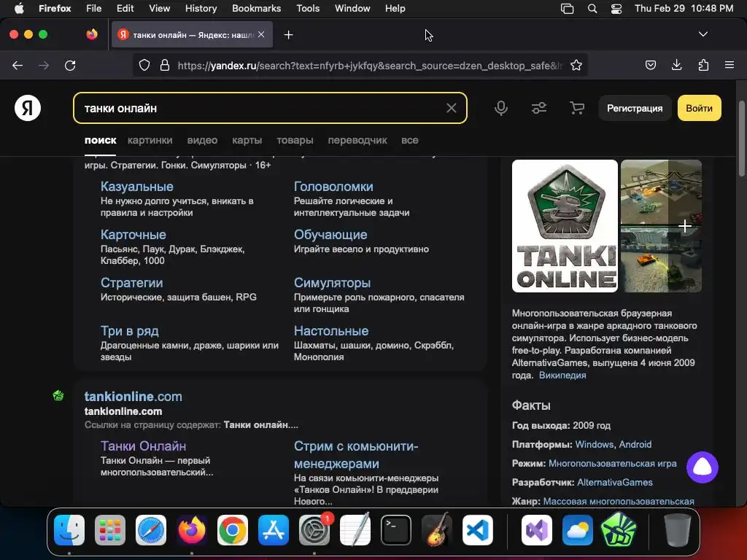Open the tankionline.com result title

(133, 396)
